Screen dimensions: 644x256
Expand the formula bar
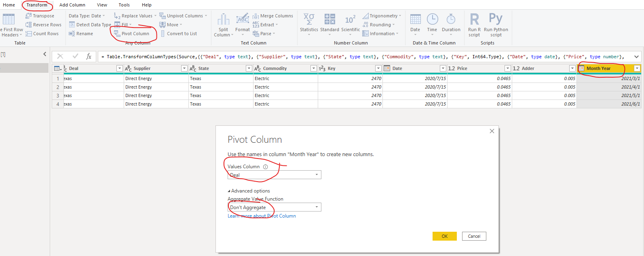coord(636,57)
